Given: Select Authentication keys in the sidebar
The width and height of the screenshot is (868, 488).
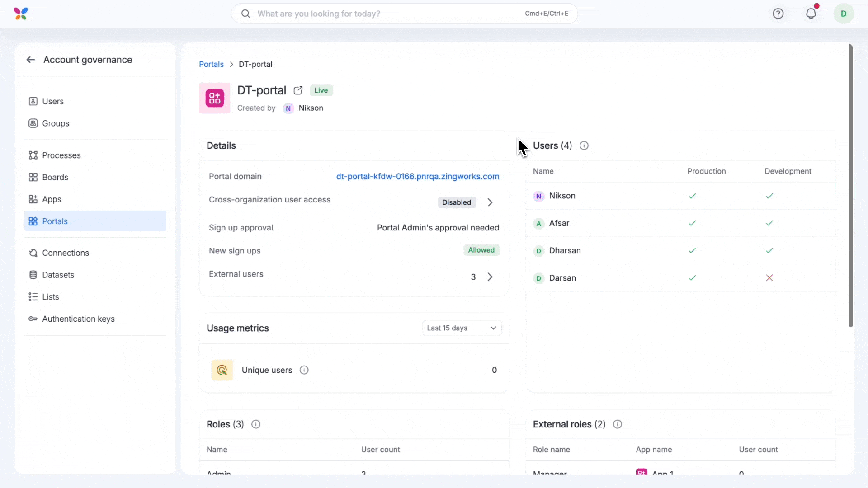Looking at the screenshot, I should [x=78, y=319].
